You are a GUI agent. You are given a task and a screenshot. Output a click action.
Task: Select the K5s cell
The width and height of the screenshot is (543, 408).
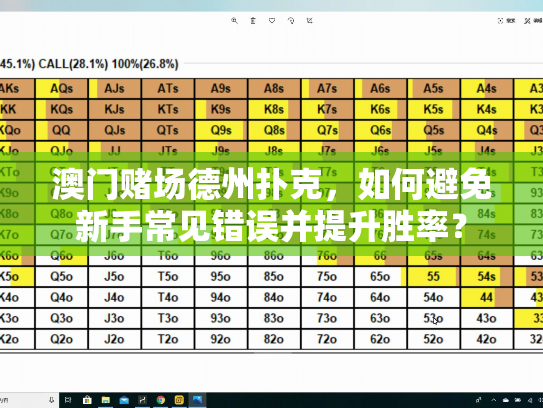click(434, 109)
